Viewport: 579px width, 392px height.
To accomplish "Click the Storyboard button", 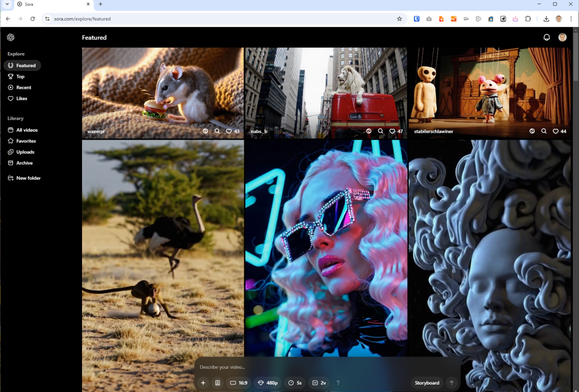I will 426,383.
